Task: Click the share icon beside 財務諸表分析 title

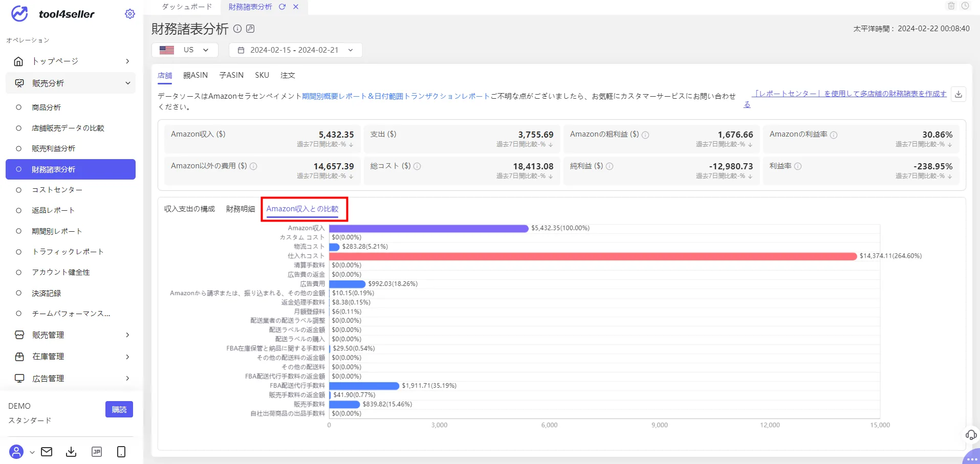Action: click(x=250, y=29)
